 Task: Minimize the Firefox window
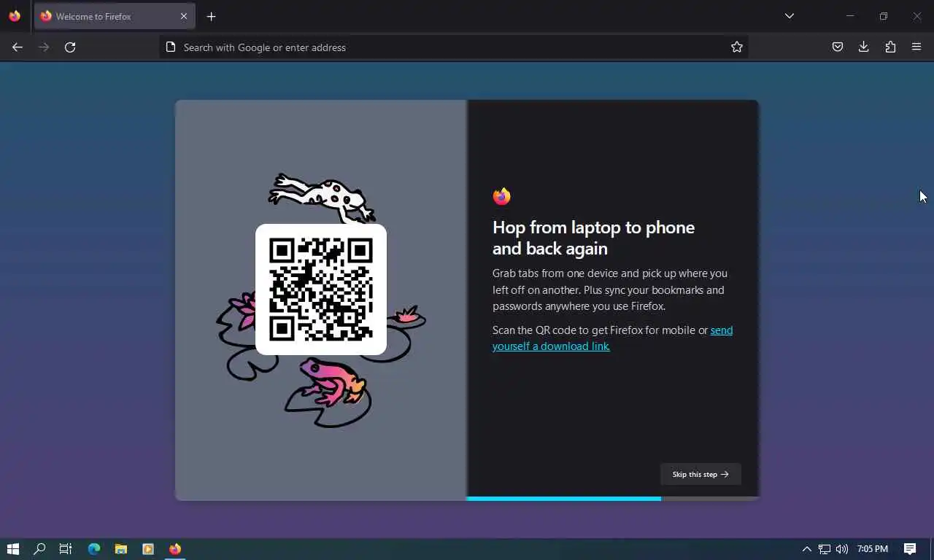tap(850, 16)
